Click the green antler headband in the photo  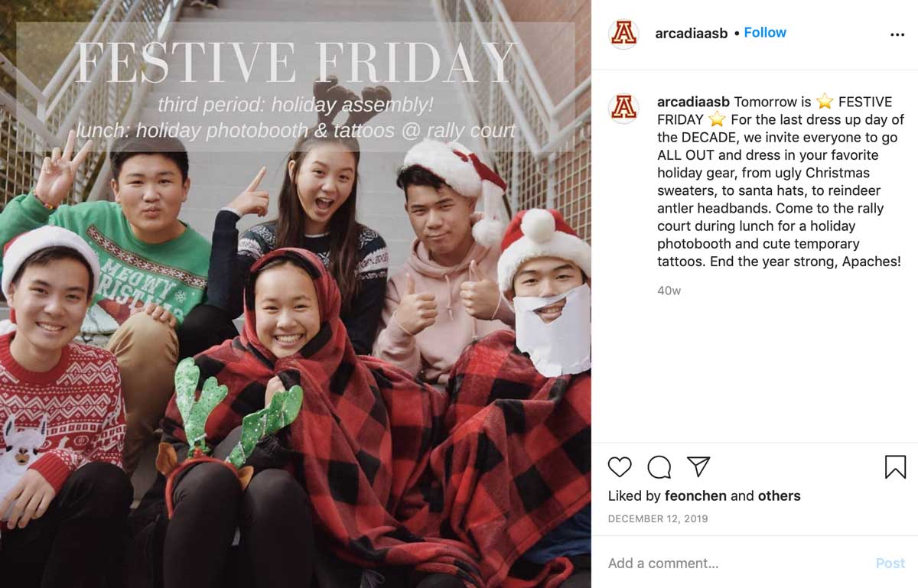coord(231,413)
